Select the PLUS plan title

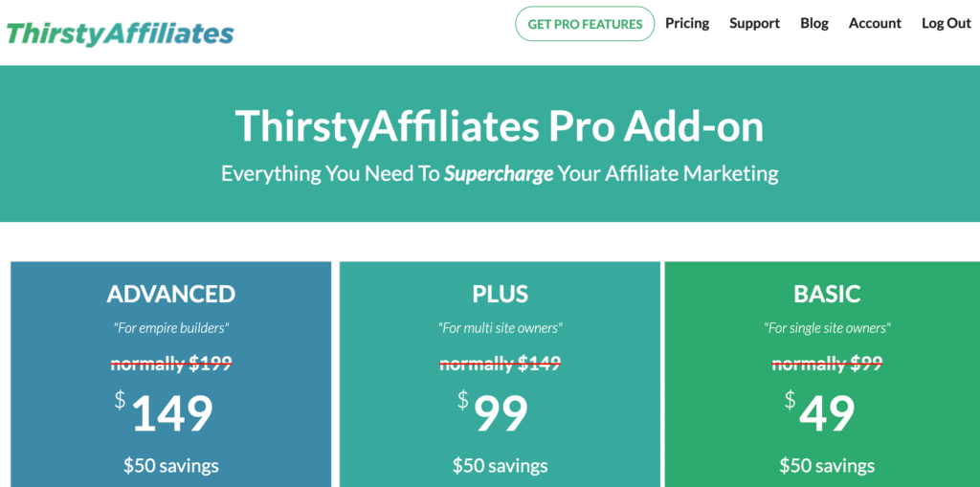click(x=500, y=293)
